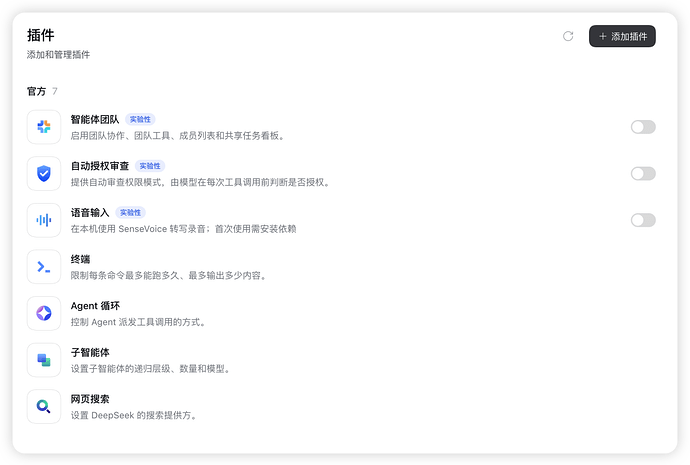Click the 实验性 badge beside 智能体团队
Viewport: 690px width, 465px height.
click(140, 120)
